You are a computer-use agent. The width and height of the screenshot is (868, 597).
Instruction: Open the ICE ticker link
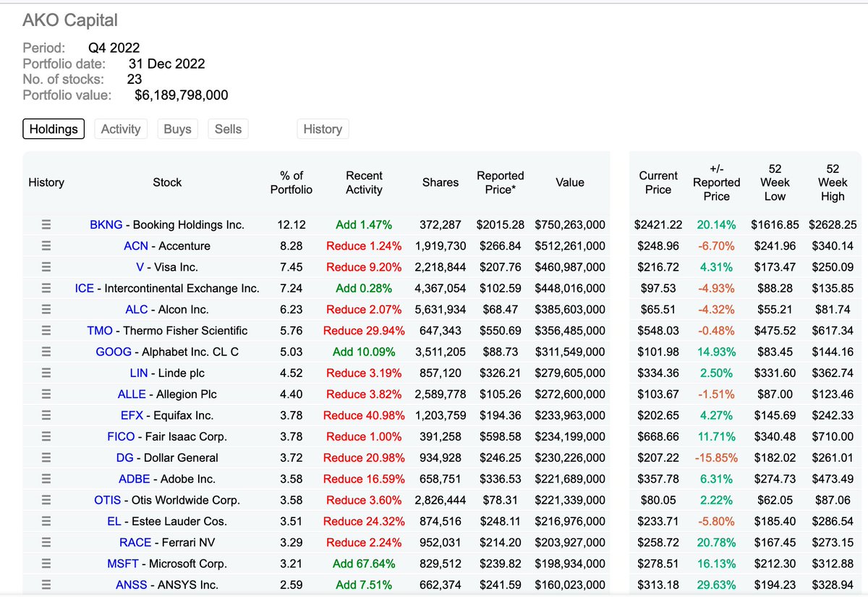click(85, 288)
